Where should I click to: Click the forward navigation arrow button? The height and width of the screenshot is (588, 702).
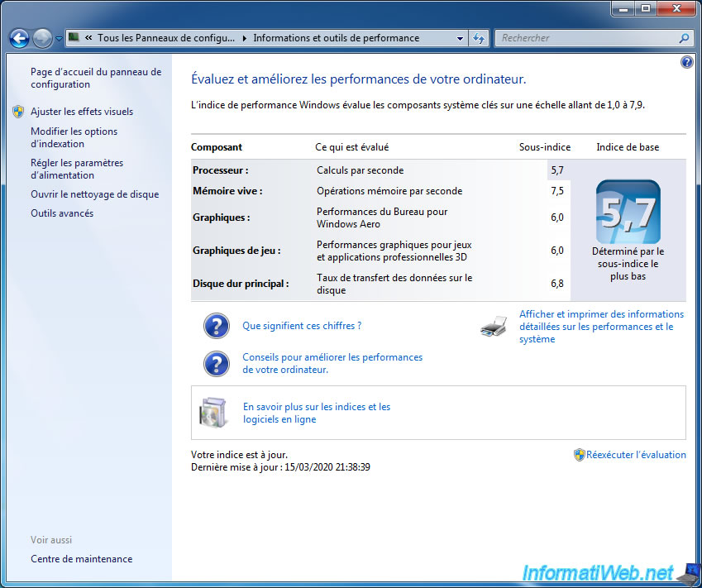click(42, 38)
